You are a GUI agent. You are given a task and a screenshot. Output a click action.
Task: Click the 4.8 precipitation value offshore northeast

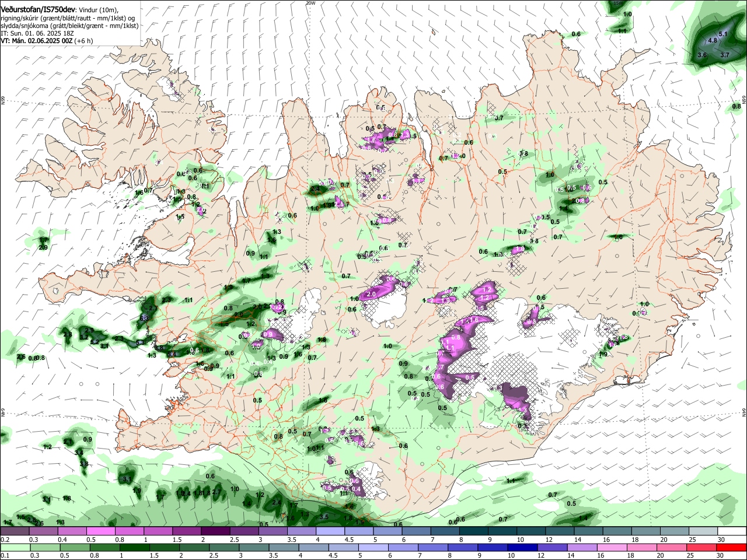tap(713, 40)
